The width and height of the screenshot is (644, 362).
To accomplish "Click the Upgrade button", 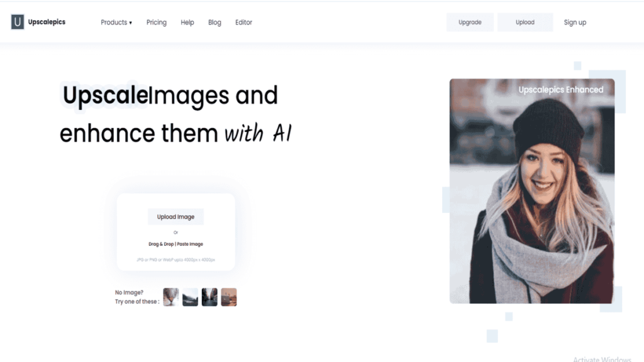I will (x=470, y=22).
